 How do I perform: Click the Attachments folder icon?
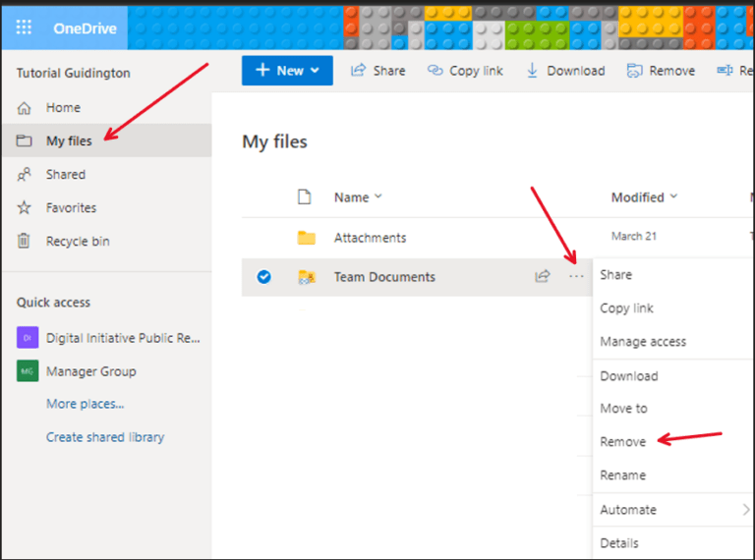[307, 238]
